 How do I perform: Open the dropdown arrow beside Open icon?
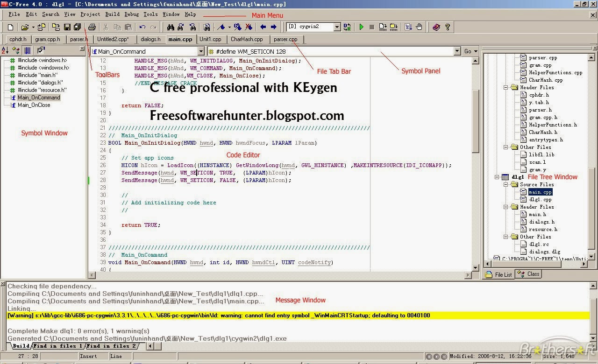pyautogui.click(x=33, y=27)
